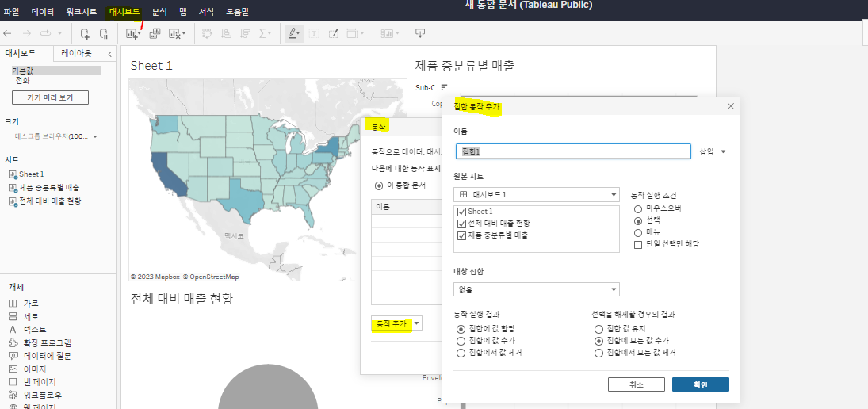Uncheck 제품 중분류별 매출 source sheet checkbox
Image resolution: width=868 pixels, height=409 pixels.
coord(461,235)
